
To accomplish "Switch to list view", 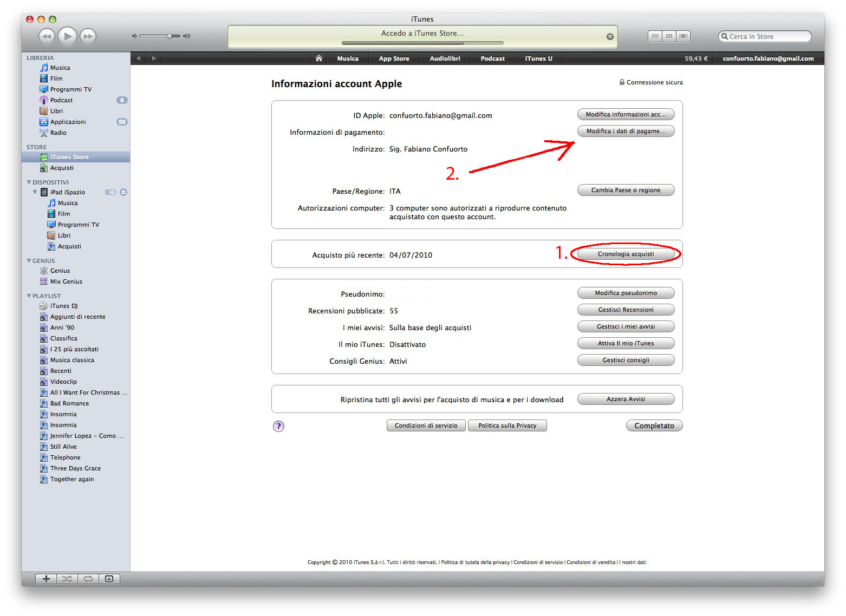I will click(x=655, y=36).
